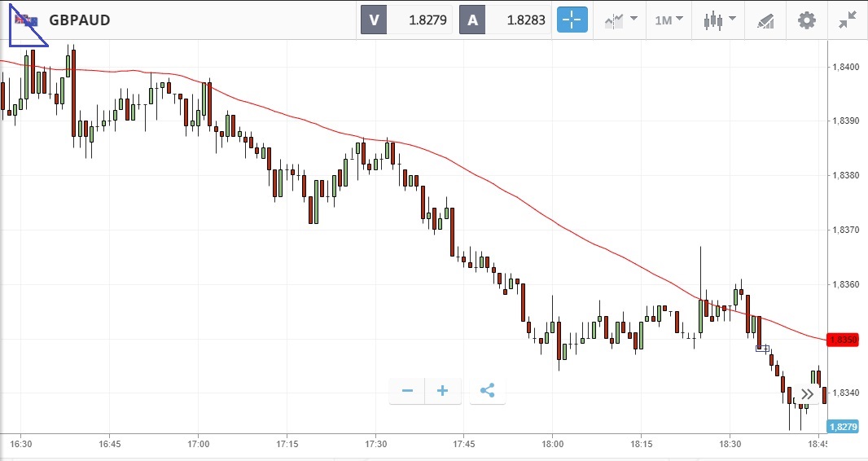Select the drawing tools pencil icon
Screen dimensions: 868x461
[765, 20]
